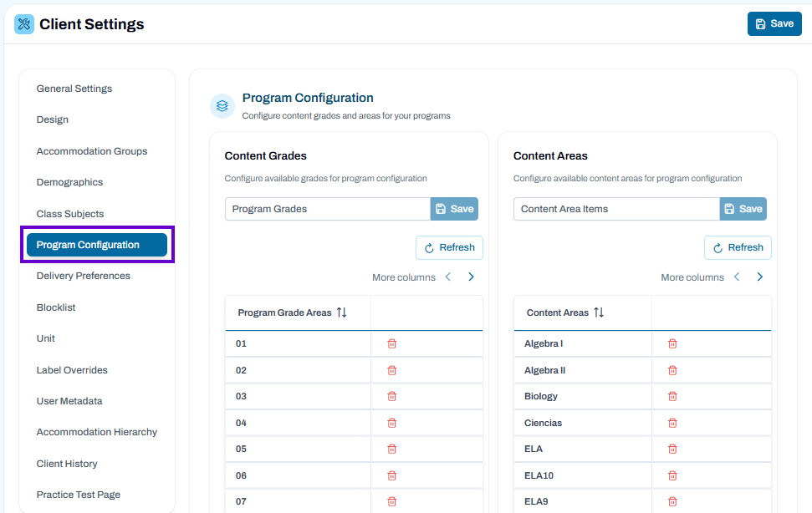
Task: Go to Accommodation Groups
Action: click(x=92, y=151)
